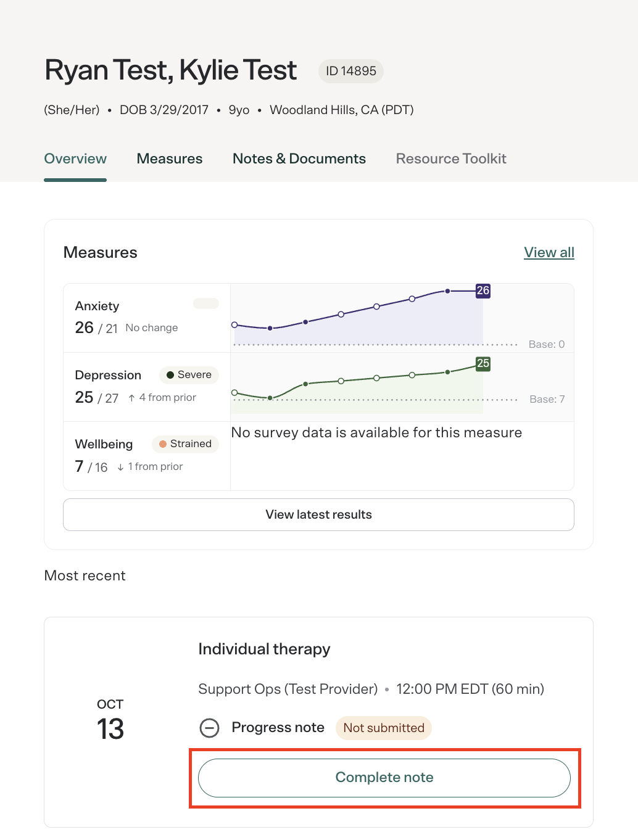Click the ID 14895 badge
Screen dimensions: 638x840
(351, 71)
